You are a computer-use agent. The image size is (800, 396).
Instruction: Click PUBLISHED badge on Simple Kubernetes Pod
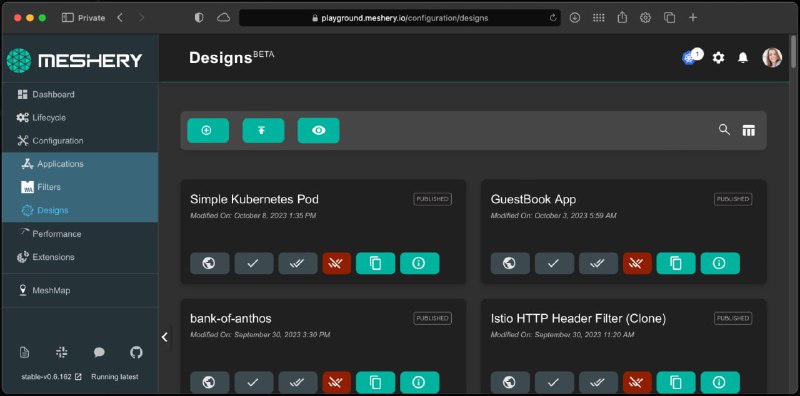(x=433, y=199)
